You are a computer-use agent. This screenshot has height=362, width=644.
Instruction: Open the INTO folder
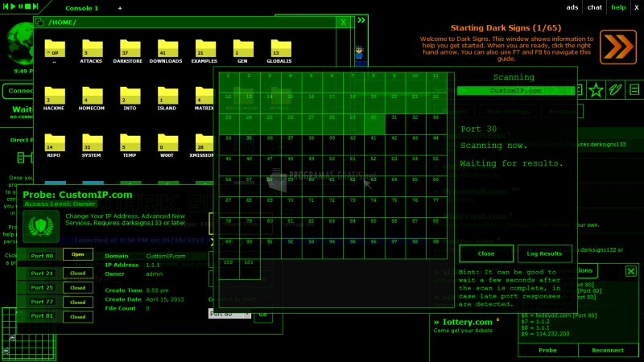tap(130, 98)
